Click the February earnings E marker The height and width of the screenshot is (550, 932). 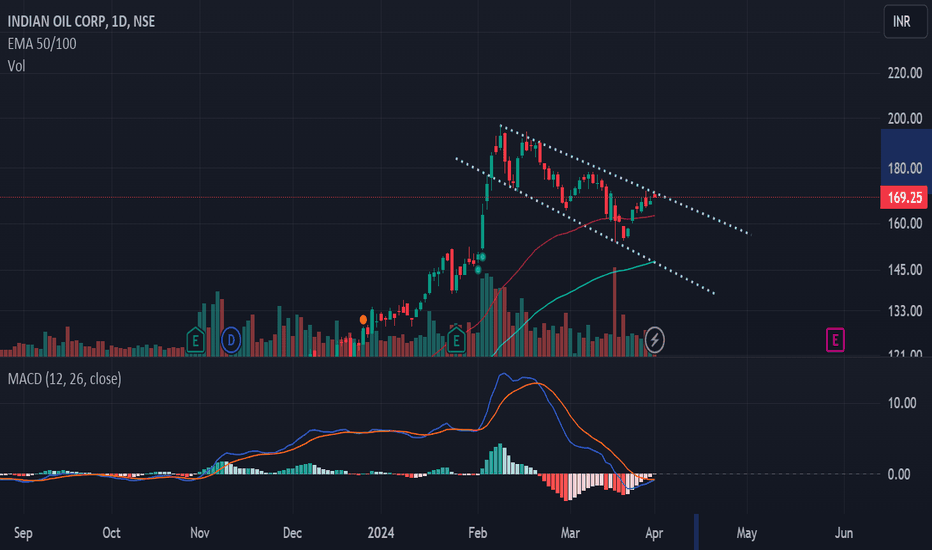pyautogui.click(x=456, y=341)
